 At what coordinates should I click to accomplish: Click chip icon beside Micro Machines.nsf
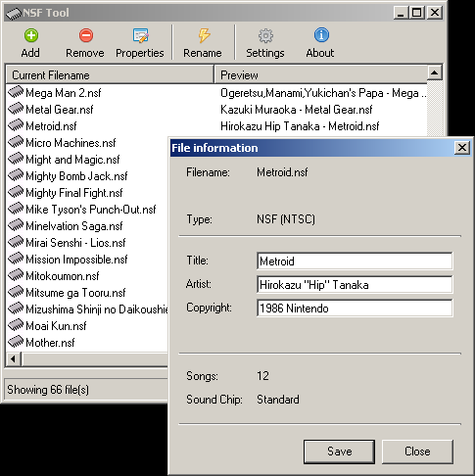point(16,142)
